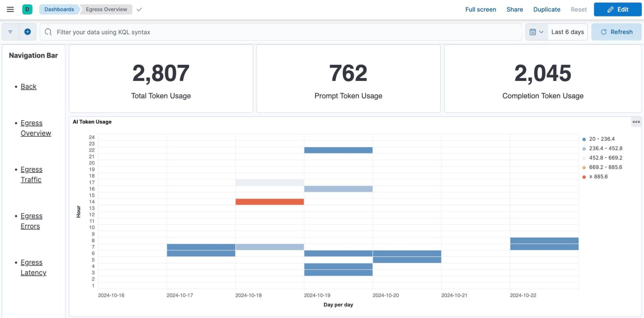This screenshot has width=644, height=318.
Task: Open the AI Token Usage panel options menu
Action: [636, 122]
